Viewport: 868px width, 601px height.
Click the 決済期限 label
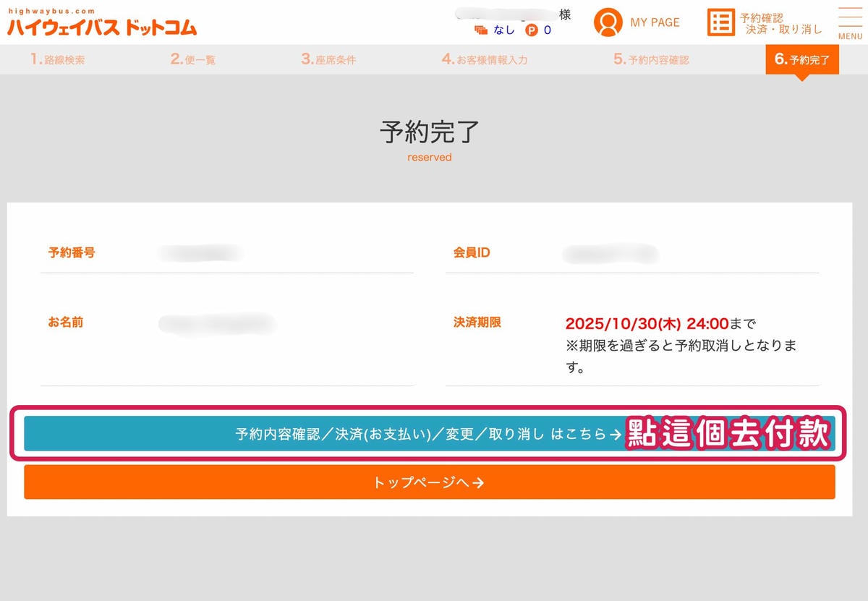(477, 322)
